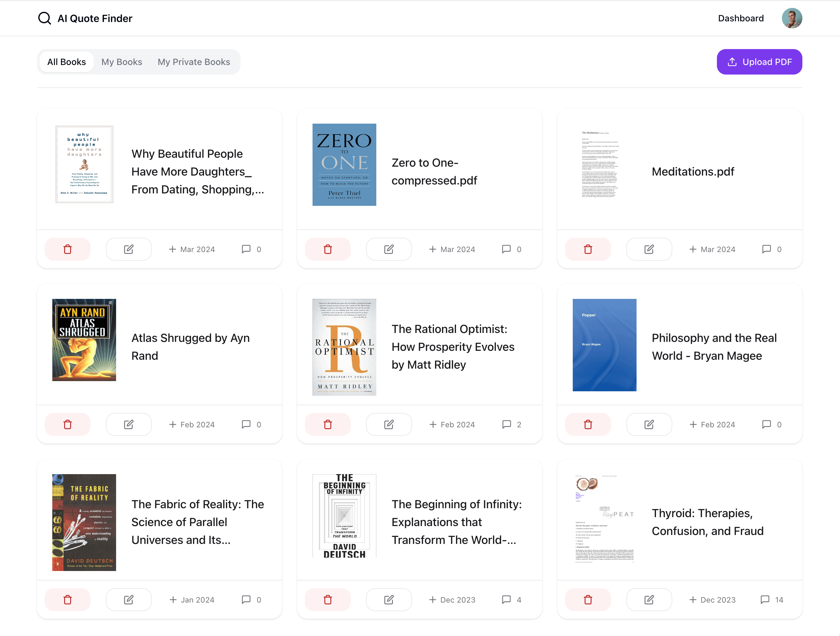Edit Philosophy and the Real World

649,424
